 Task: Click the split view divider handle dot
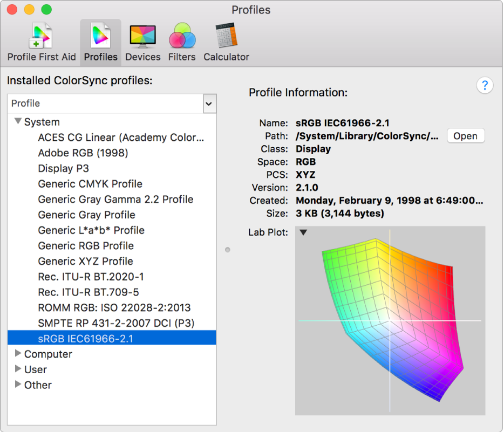point(227,250)
